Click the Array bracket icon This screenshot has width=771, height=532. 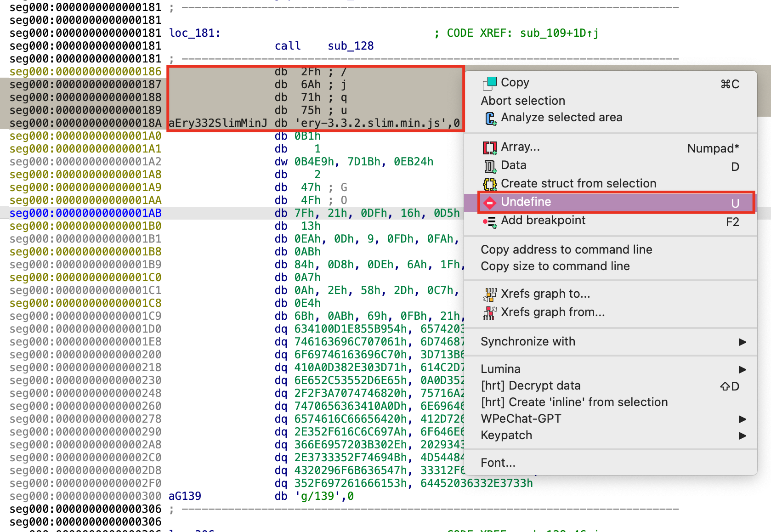click(x=490, y=147)
